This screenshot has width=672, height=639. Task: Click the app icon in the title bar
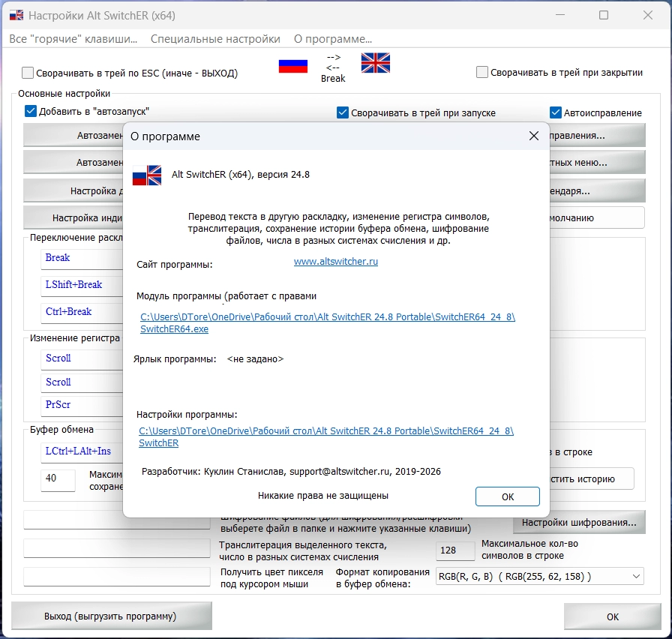pyautogui.click(x=16, y=16)
